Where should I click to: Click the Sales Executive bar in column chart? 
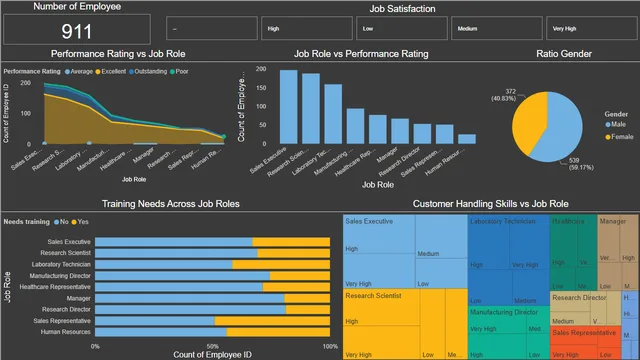tap(289, 107)
